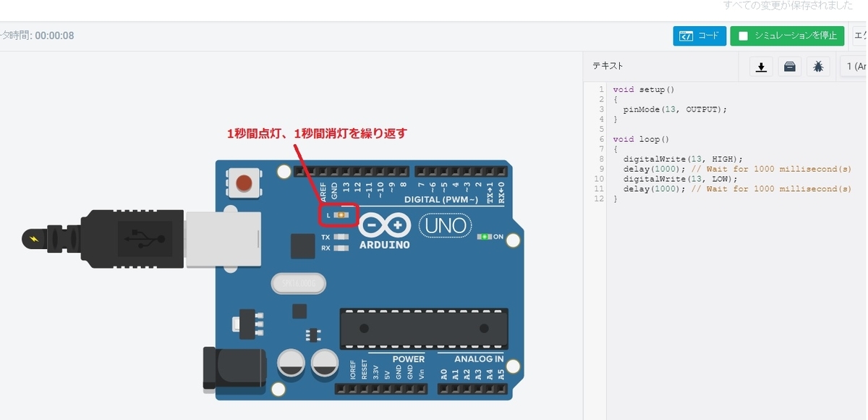Click the A0 analog pin
This screenshot has height=420, width=868.
click(x=444, y=389)
